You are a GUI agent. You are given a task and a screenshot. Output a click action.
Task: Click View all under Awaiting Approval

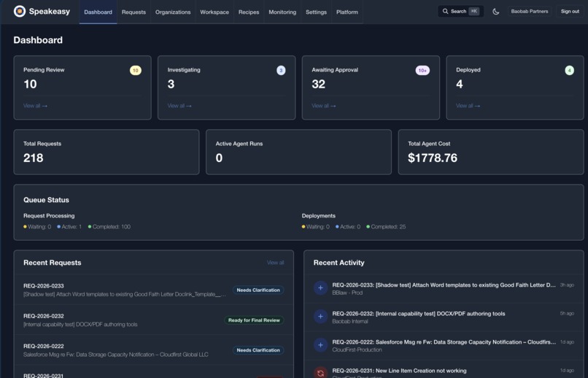tap(324, 106)
